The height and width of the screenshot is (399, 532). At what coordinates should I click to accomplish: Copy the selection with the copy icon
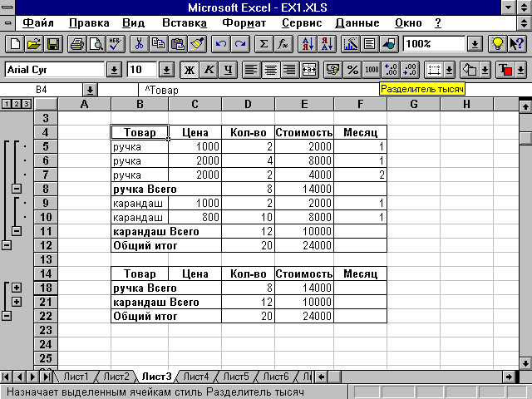159,44
